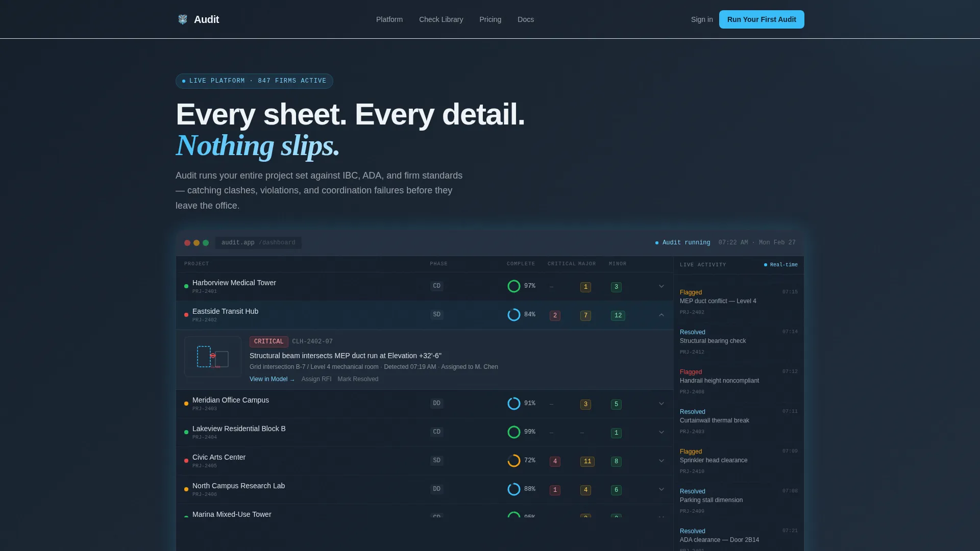The width and height of the screenshot is (980, 551).
Task: Click Harborview major count badge 1
Action: (585, 287)
